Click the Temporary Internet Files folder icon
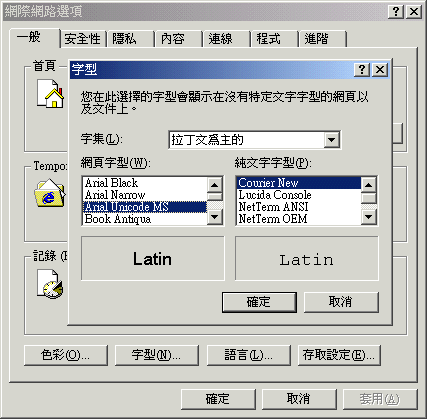 pos(50,193)
